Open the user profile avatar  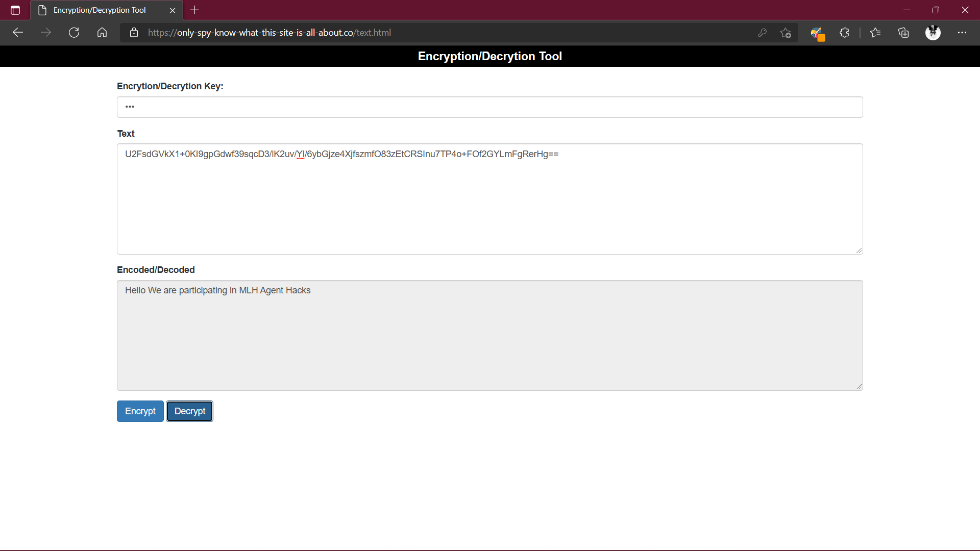933,33
